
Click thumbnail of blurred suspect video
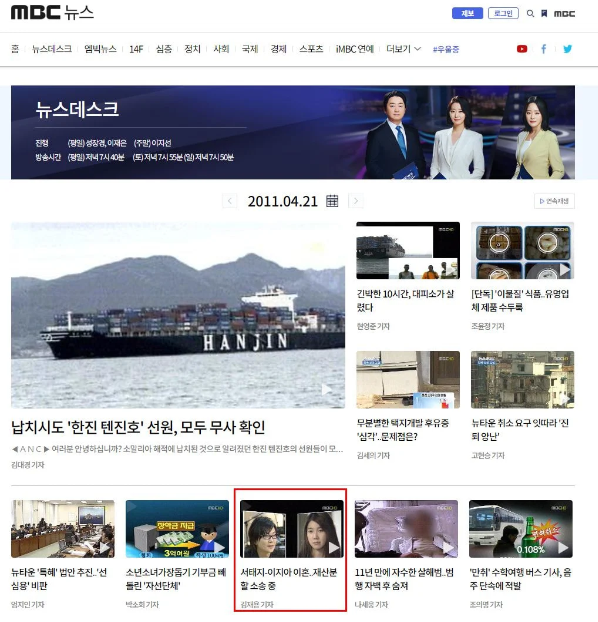tap(406, 529)
